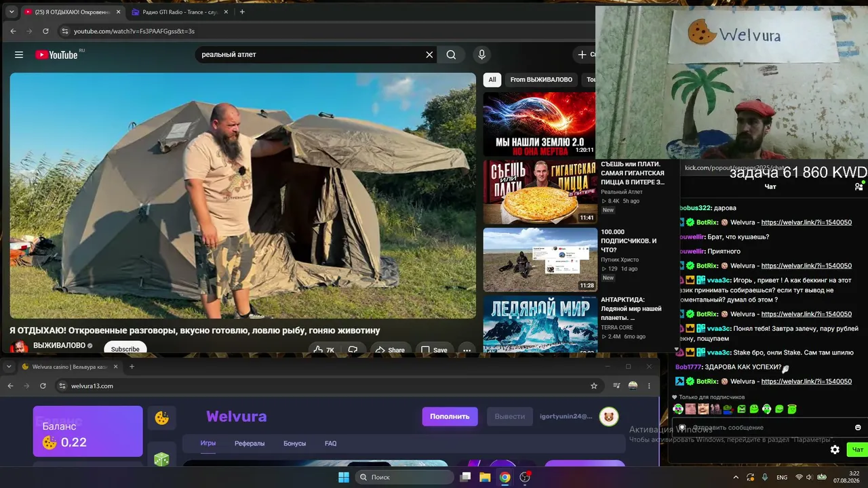Reload the YouTube page
The height and width of the screenshot is (488, 868).
45,31
